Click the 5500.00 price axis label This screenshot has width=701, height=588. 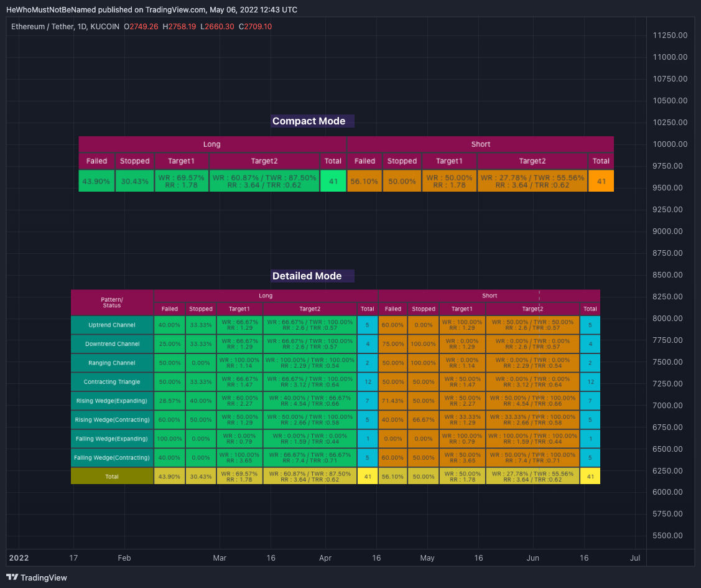(667, 536)
